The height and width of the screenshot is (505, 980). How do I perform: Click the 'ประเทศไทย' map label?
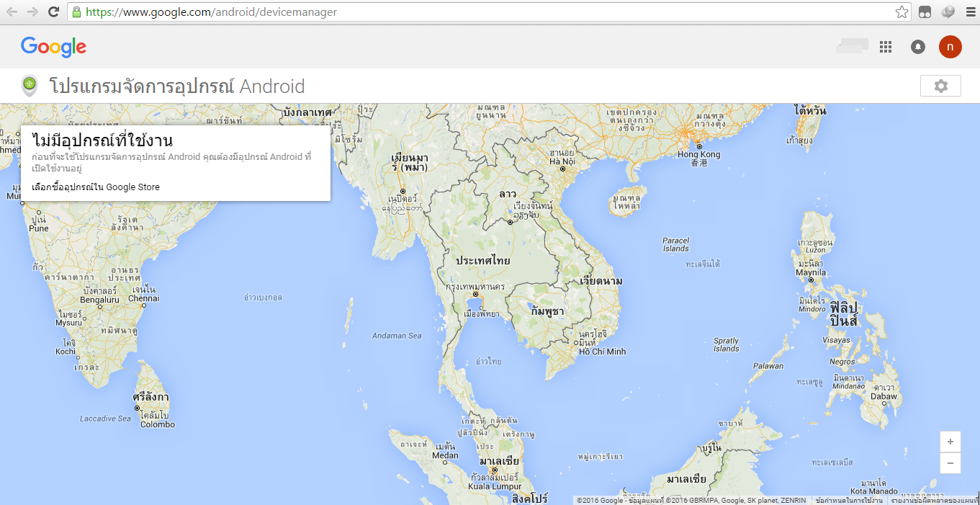[482, 261]
